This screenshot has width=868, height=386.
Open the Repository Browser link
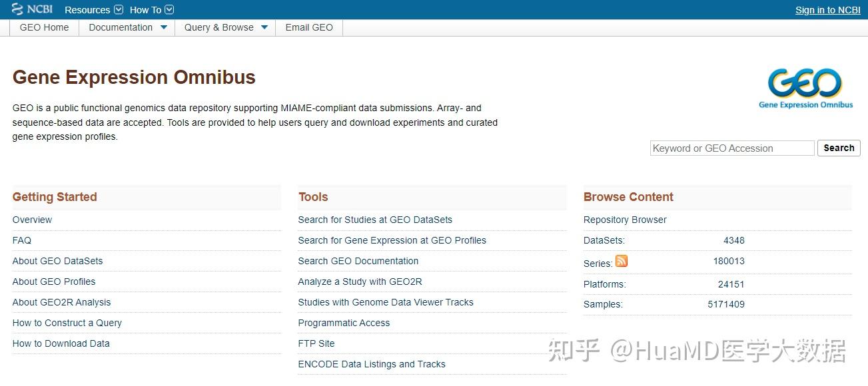tap(625, 220)
